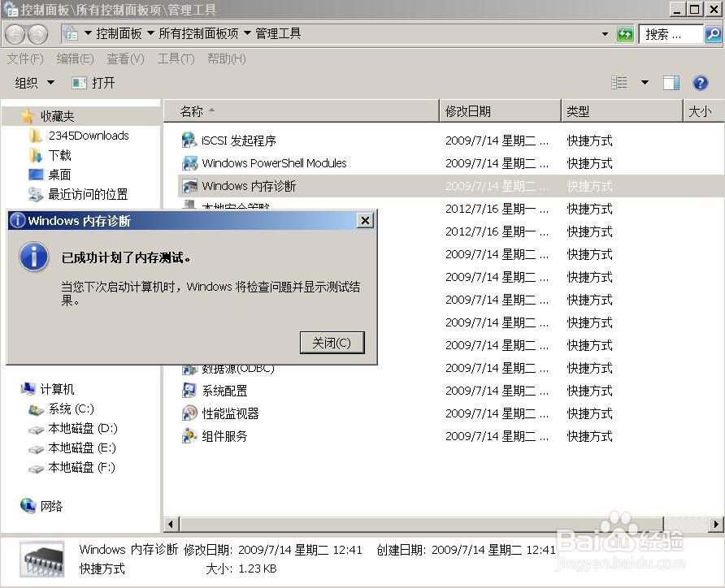Open the 文件(F) menu

tap(25, 58)
